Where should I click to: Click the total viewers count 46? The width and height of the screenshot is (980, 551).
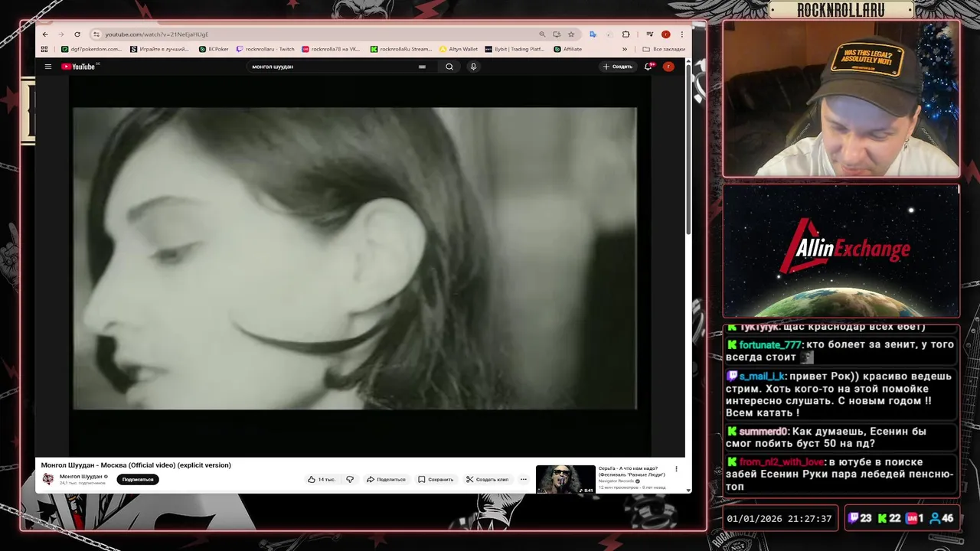[941, 518]
